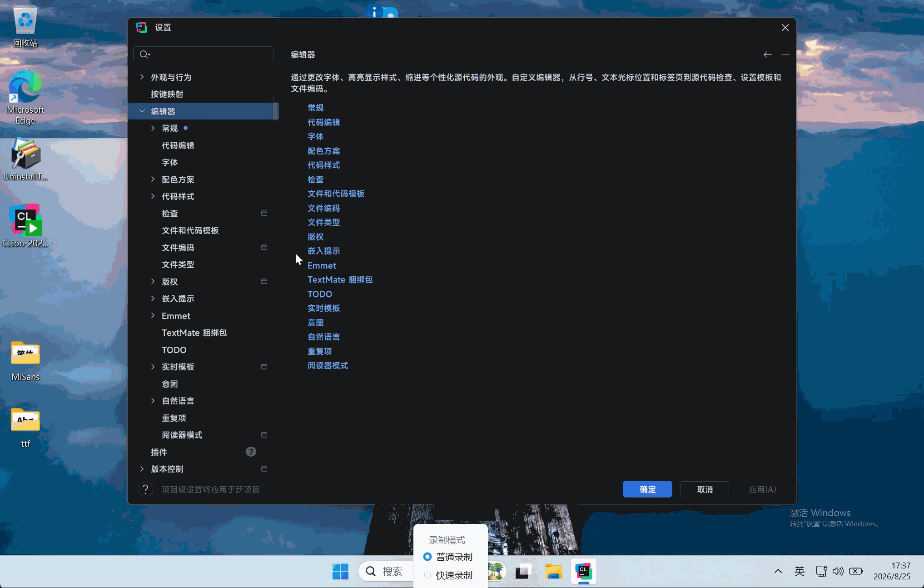Click the 确定 button
This screenshot has height=588, width=924.
pos(647,489)
